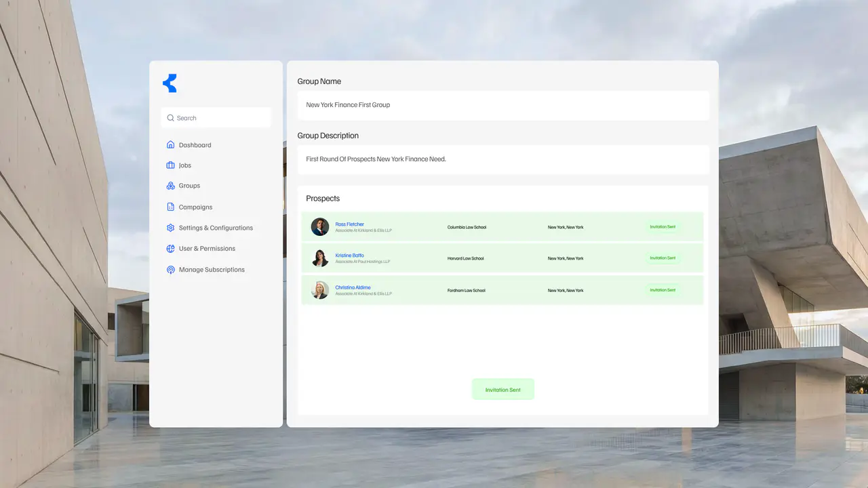The width and height of the screenshot is (868, 488).
Task: Click Christina Aldime's avatar photo
Action: tap(320, 290)
